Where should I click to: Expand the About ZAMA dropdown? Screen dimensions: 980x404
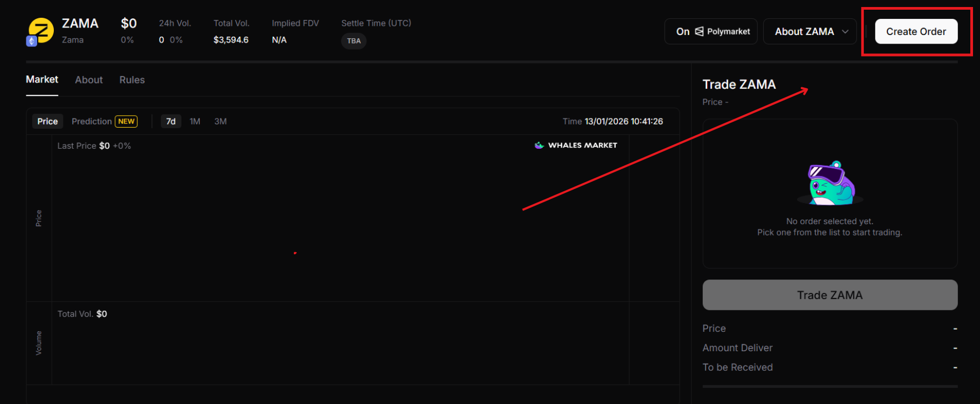[x=810, y=32]
